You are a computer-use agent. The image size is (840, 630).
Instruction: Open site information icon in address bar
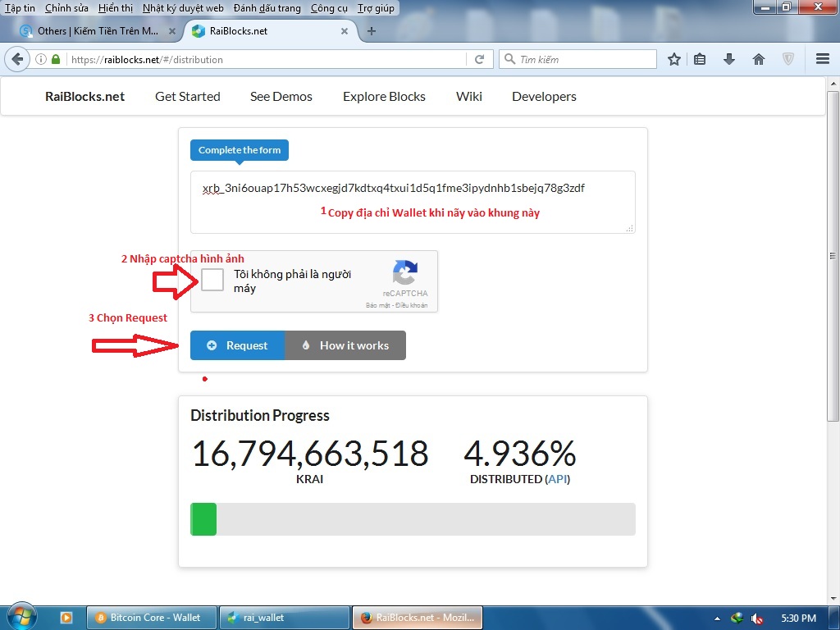click(41, 59)
